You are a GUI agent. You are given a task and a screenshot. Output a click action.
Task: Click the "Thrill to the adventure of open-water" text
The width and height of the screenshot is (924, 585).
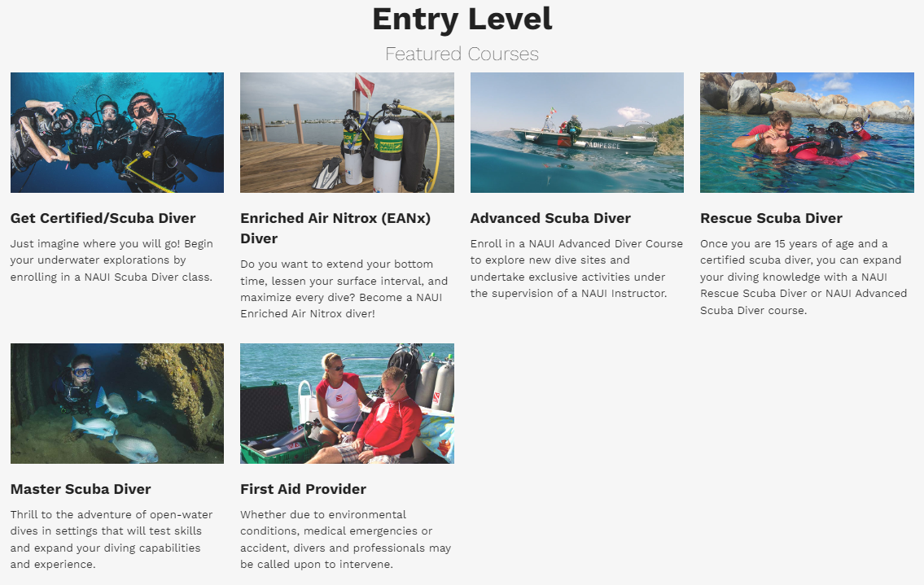[x=112, y=539]
